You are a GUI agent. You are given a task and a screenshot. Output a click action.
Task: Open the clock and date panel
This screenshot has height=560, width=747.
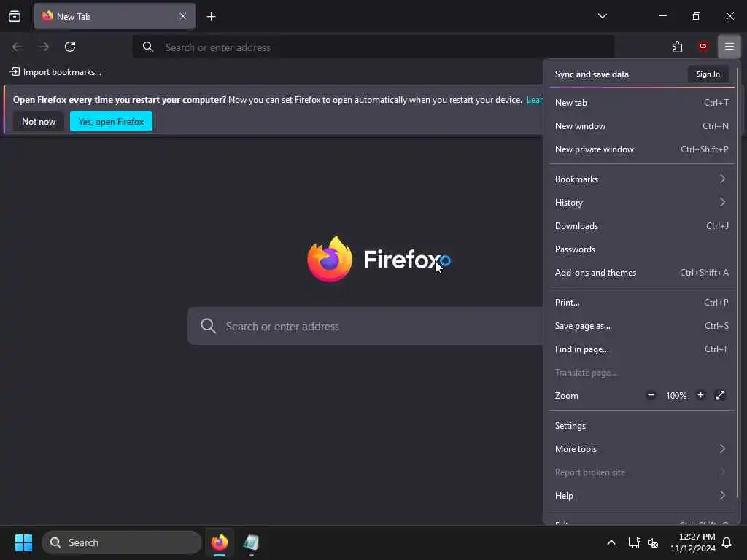click(693, 542)
